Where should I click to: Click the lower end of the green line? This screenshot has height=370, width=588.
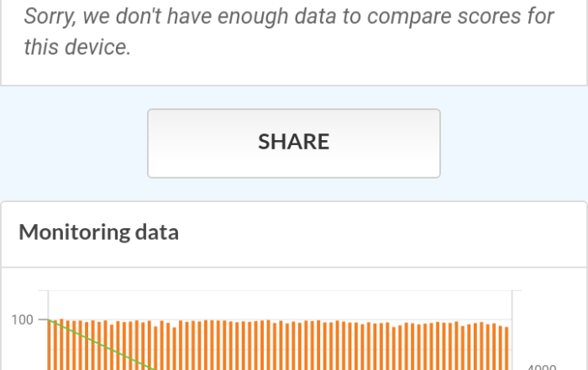(x=150, y=367)
